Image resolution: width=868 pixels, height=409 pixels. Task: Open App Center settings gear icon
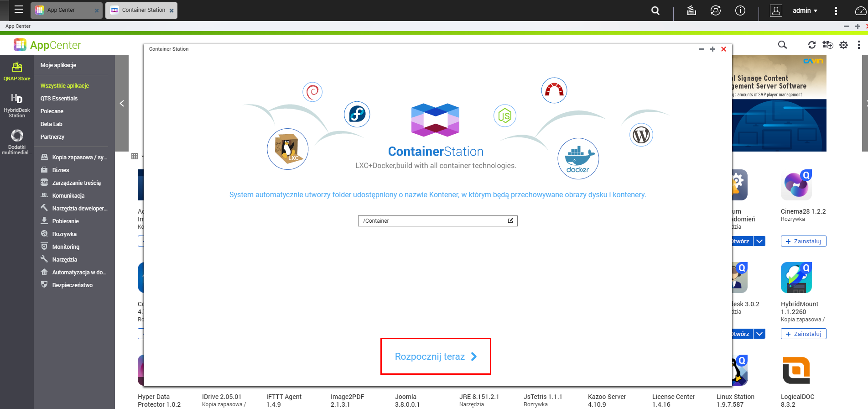[844, 45]
